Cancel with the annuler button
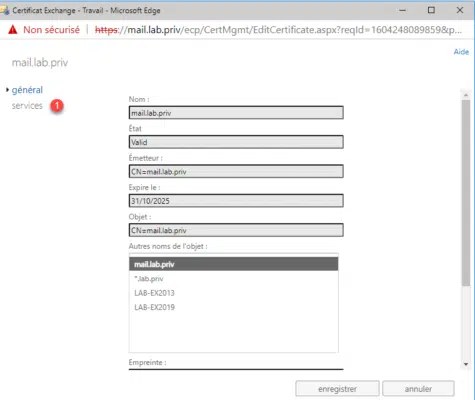The image size is (475, 400). pyautogui.click(x=418, y=389)
